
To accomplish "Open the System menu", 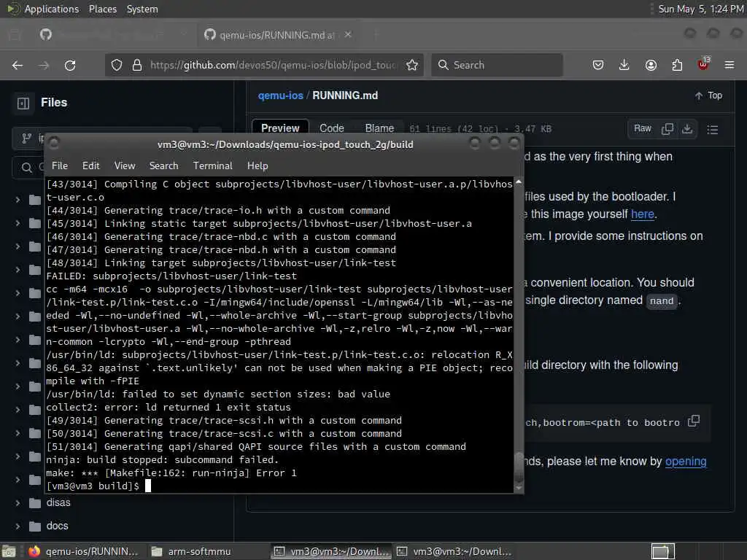I will point(142,9).
